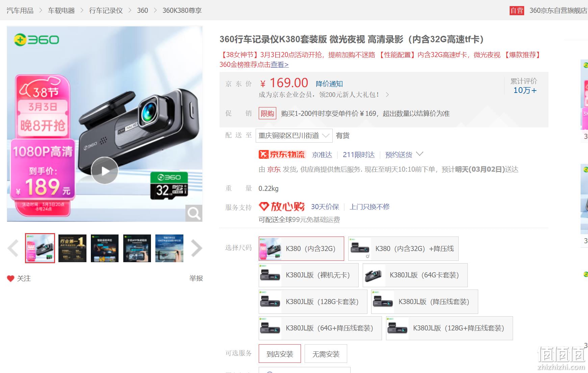Click the 京东 shipper link in delivery text
This screenshot has height=373, width=588.
point(274,169)
